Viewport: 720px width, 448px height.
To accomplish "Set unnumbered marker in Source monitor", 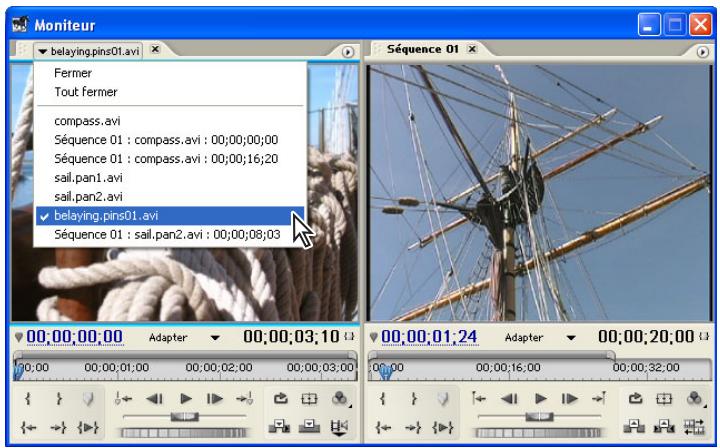I will [88, 398].
